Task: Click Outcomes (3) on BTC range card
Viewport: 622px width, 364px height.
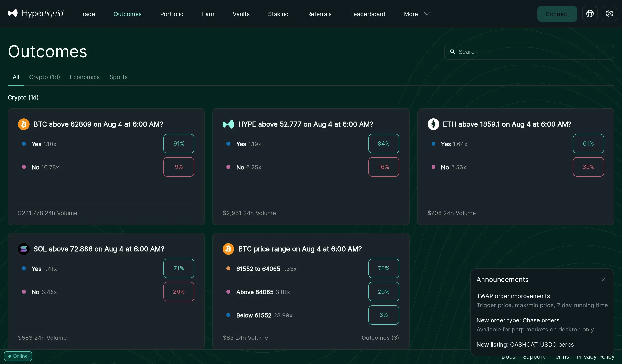Action: [x=380, y=338]
